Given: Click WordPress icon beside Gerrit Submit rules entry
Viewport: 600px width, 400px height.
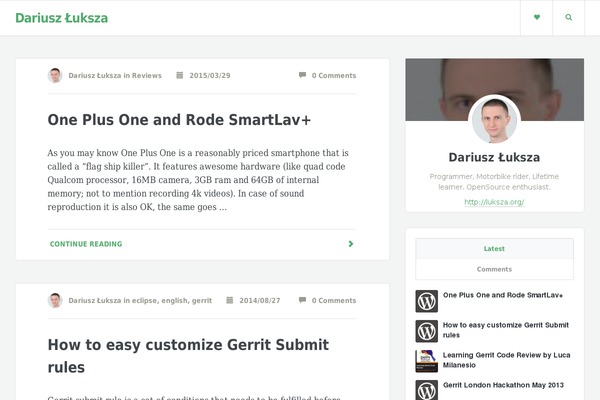Looking at the screenshot, I should (x=427, y=331).
